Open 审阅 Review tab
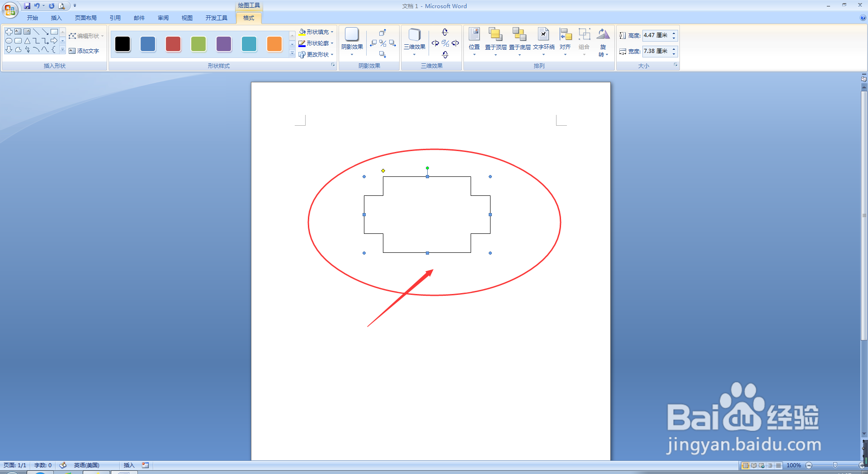 163,18
